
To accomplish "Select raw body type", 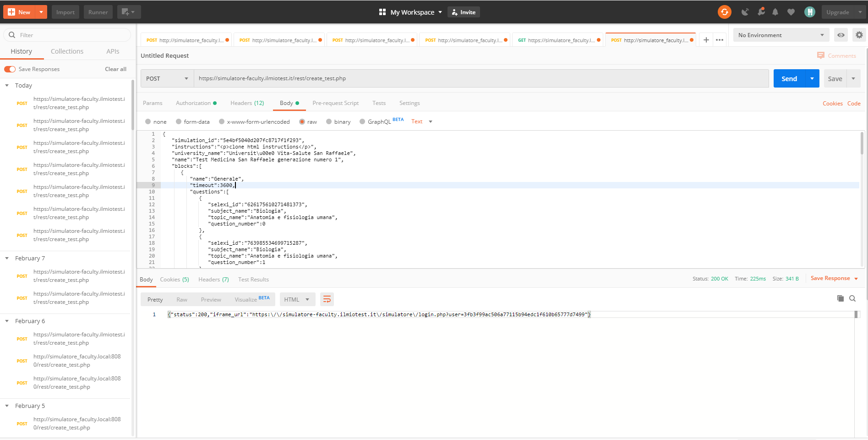I will [302, 121].
